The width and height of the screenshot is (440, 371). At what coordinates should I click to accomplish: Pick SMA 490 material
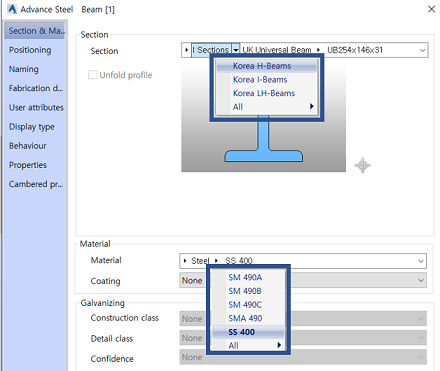(248, 318)
